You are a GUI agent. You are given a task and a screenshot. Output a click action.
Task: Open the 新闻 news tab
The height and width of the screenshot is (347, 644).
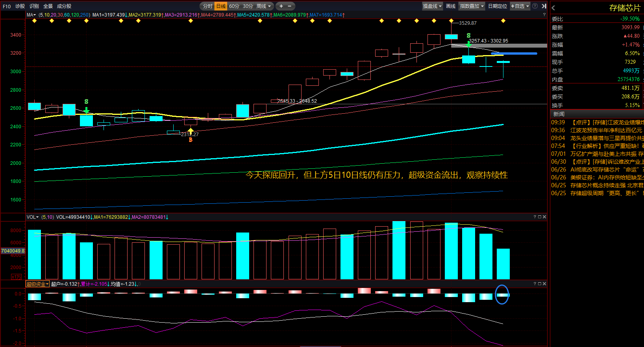coord(559,114)
